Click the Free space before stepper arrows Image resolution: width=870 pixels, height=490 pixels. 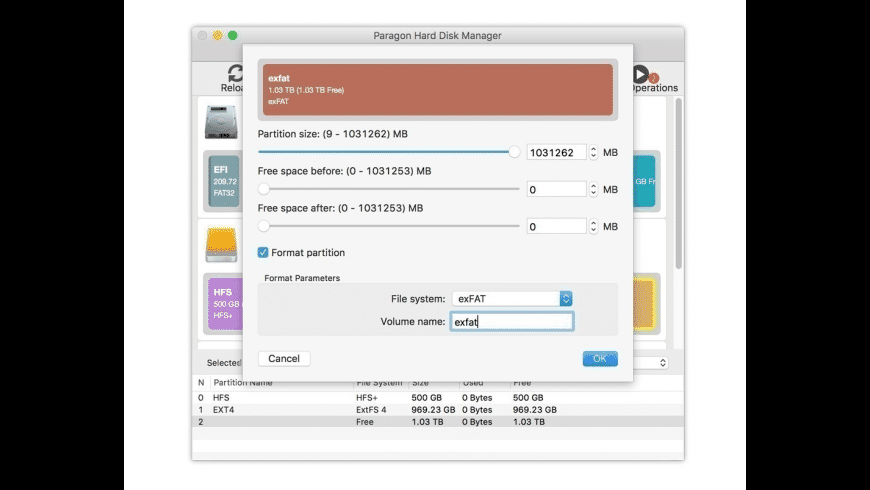click(593, 189)
